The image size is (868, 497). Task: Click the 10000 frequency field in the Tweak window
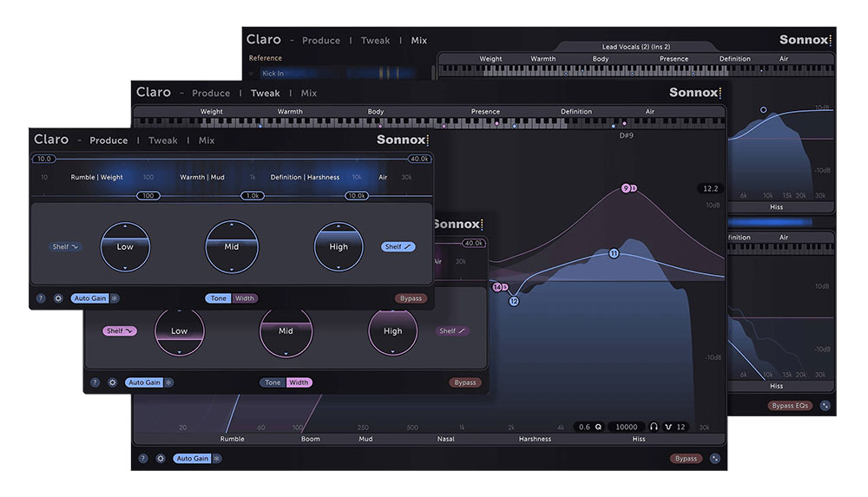tap(626, 427)
